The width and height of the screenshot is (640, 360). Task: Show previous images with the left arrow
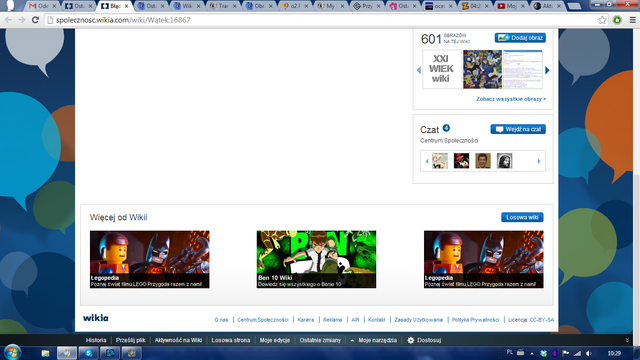(418, 70)
